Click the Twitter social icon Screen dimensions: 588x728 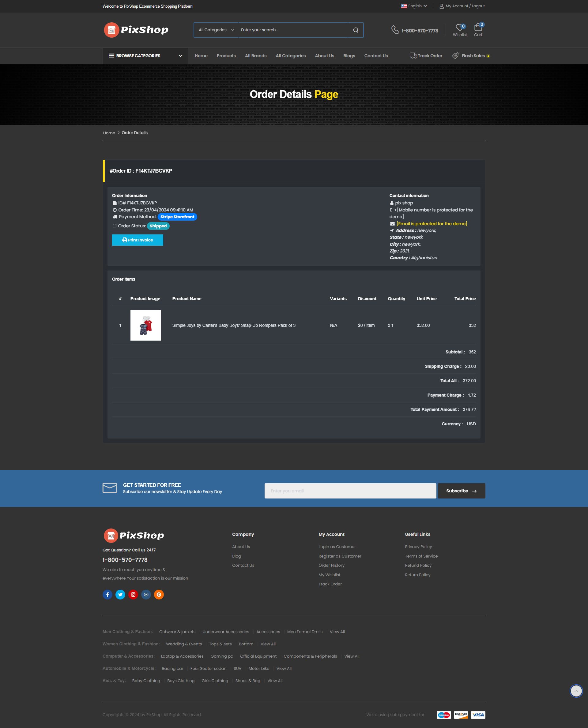(x=120, y=595)
